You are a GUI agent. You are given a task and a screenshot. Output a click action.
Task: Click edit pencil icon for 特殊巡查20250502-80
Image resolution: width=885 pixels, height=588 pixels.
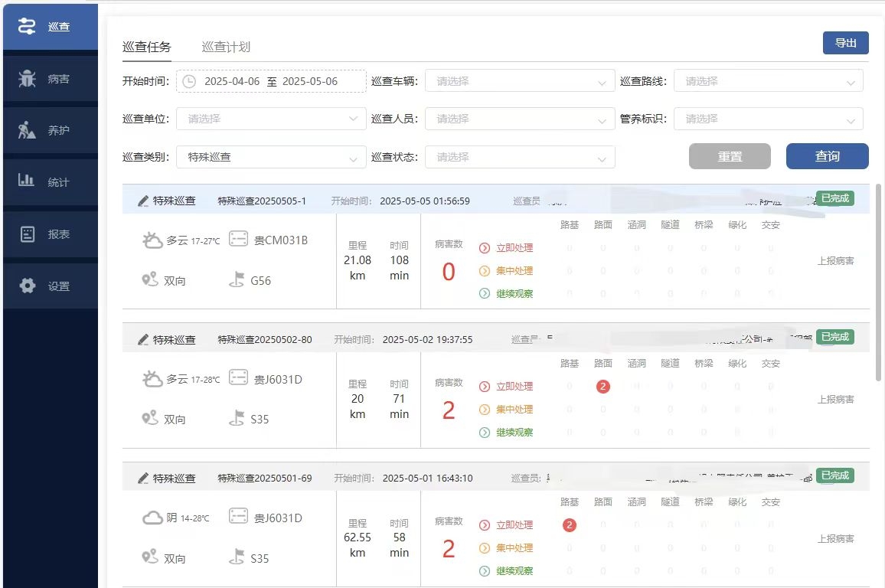click(x=143, y=339)
